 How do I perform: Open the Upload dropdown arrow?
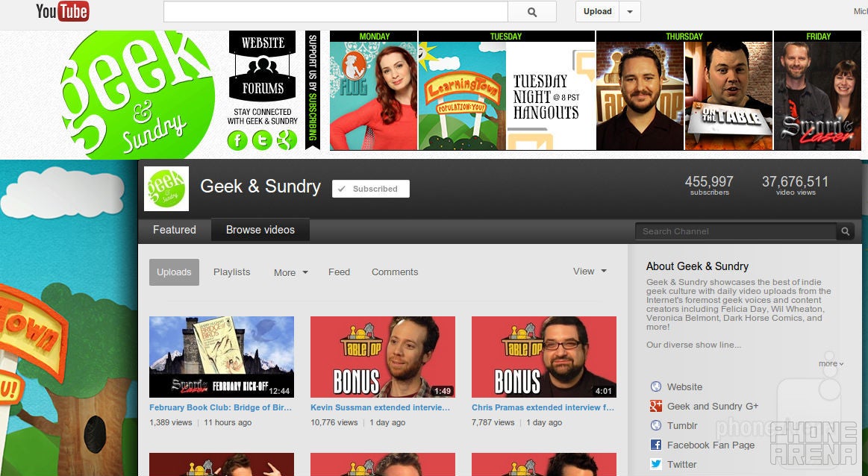pos(629,12)
